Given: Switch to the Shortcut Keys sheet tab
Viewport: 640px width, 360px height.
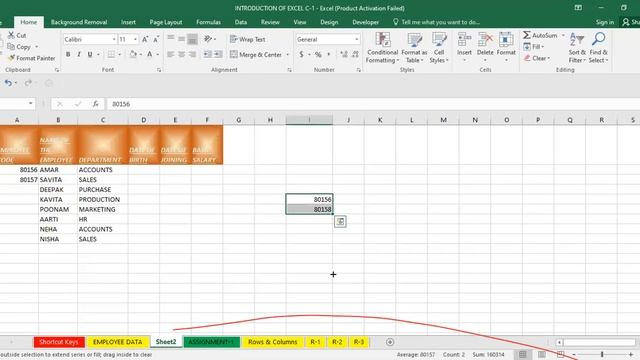Looking at the screenshot, I should (x=59, y=342).
